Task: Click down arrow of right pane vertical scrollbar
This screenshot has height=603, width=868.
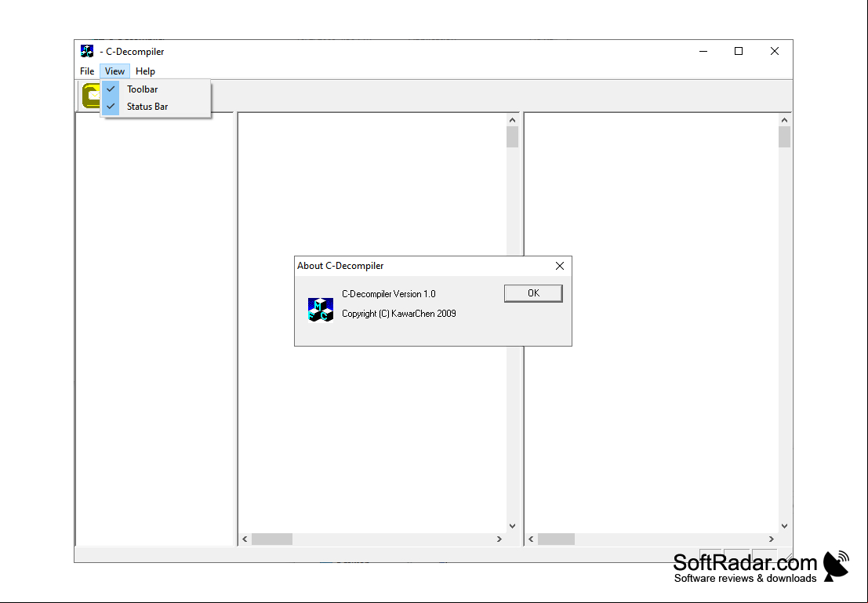Action: (x=784, y=526)
